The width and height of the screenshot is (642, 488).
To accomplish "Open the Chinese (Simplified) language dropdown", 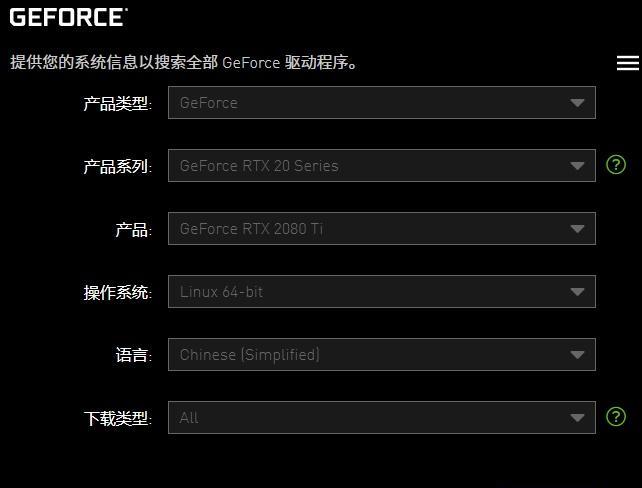I will (382, 355).
